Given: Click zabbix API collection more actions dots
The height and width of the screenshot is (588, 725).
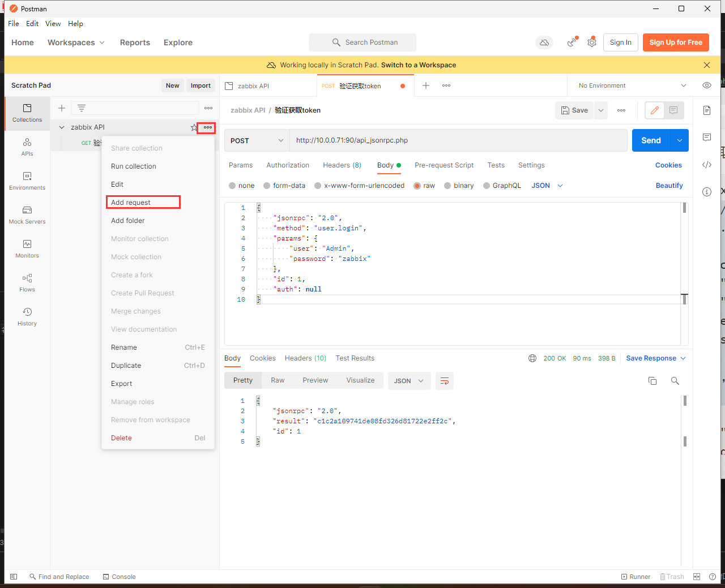Looking at the screenshot, I should (x=208, y=127).
